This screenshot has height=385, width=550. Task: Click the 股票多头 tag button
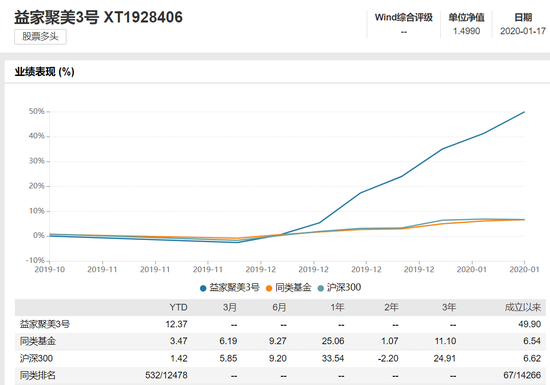(x=40, y=37)
